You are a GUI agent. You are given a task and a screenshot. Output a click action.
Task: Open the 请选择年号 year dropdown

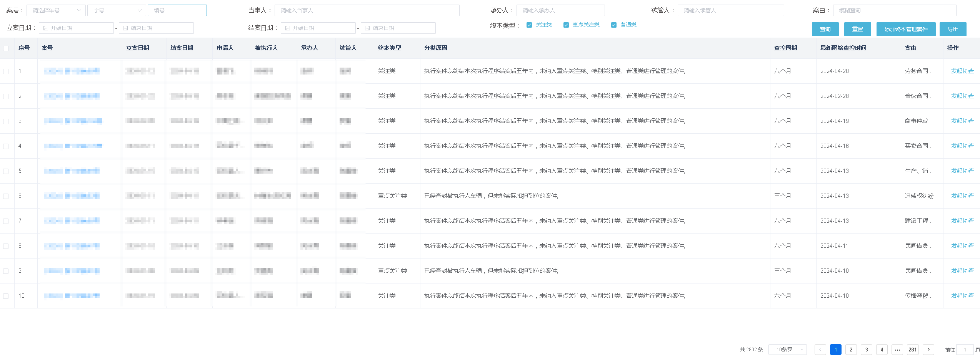point(56,10)
